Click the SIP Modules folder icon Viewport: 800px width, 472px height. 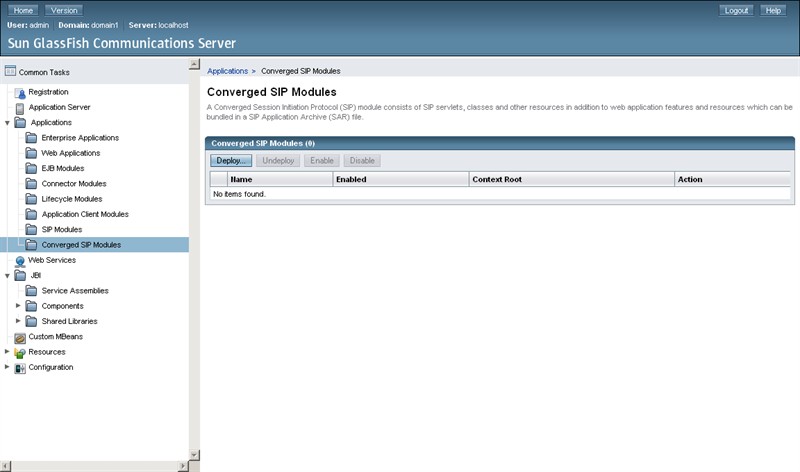point(31,230)
